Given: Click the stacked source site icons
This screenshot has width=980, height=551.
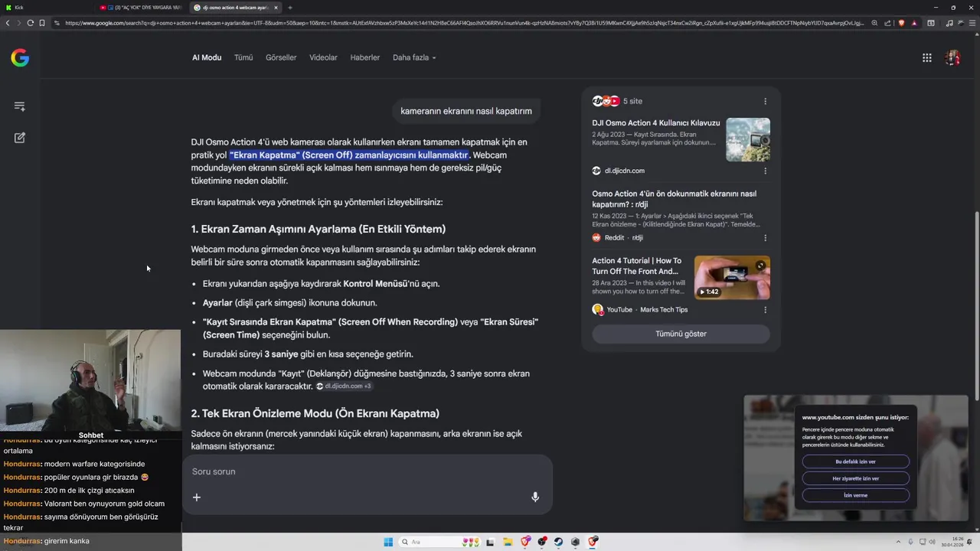Looking at the screenshot, I should click(606, 101).
